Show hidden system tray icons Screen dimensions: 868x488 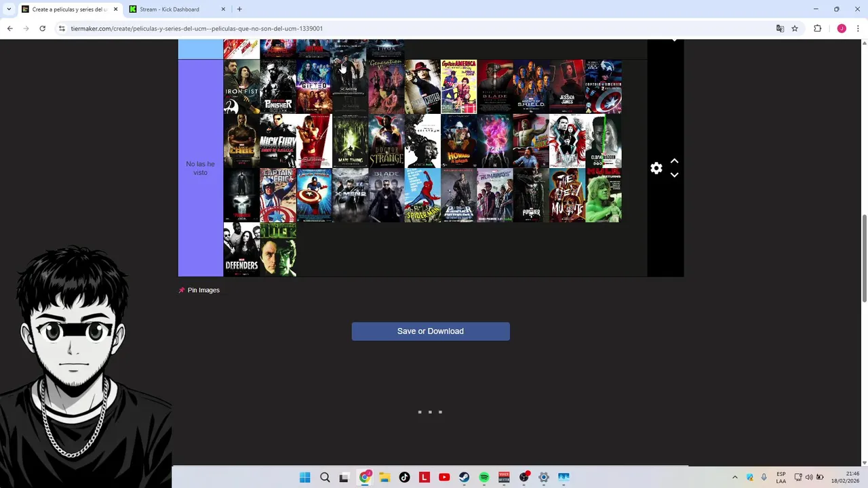coord(734,477)
